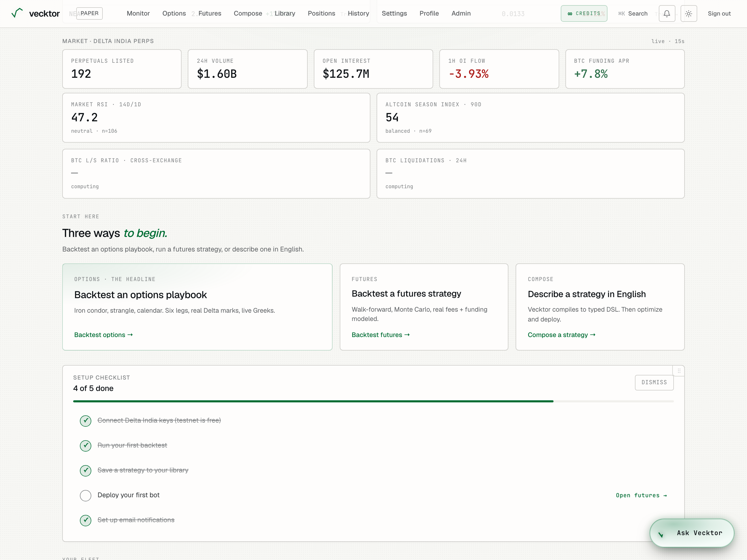This screenshot has width=747, height=560.
Task: Click the PAPER mode badge
Action: (x=89, y=13)
